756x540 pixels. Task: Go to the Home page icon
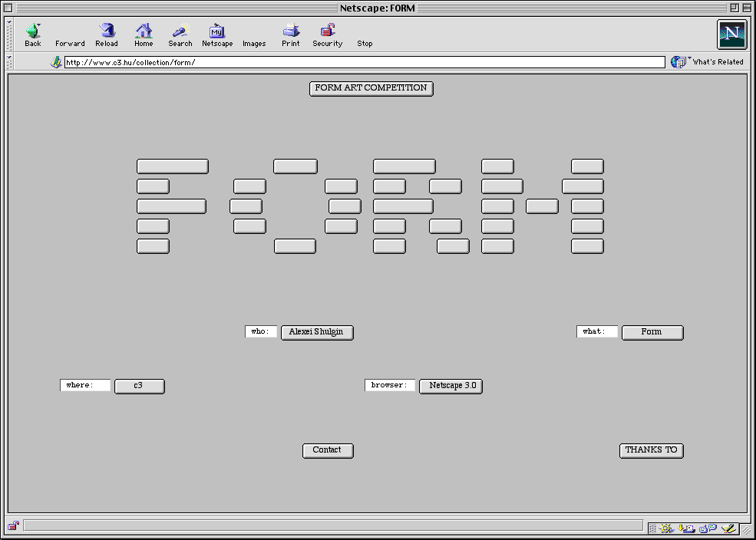point(144,31)
